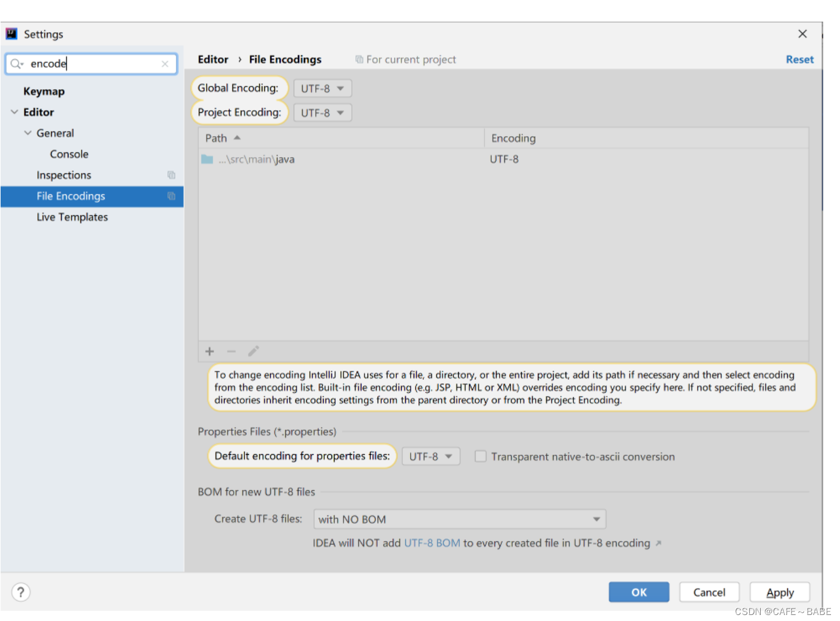The image size is (840, 621).
Task: Select Inspections in the sidebar
Action: click(x=64, y=175)
